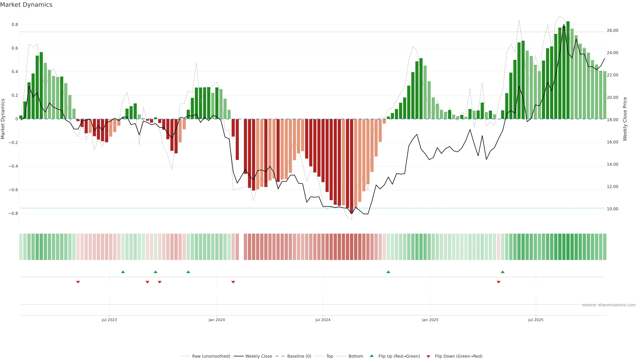Click the Weekly Close Price axis title
The image size is (644, 362).
[x=625, y=119]
